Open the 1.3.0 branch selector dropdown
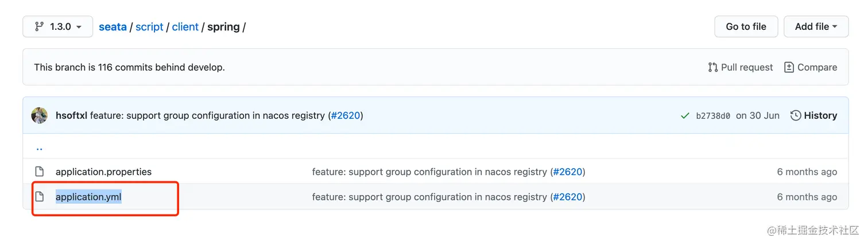Screen dimensions: 868x245 (x=57, y=27)
